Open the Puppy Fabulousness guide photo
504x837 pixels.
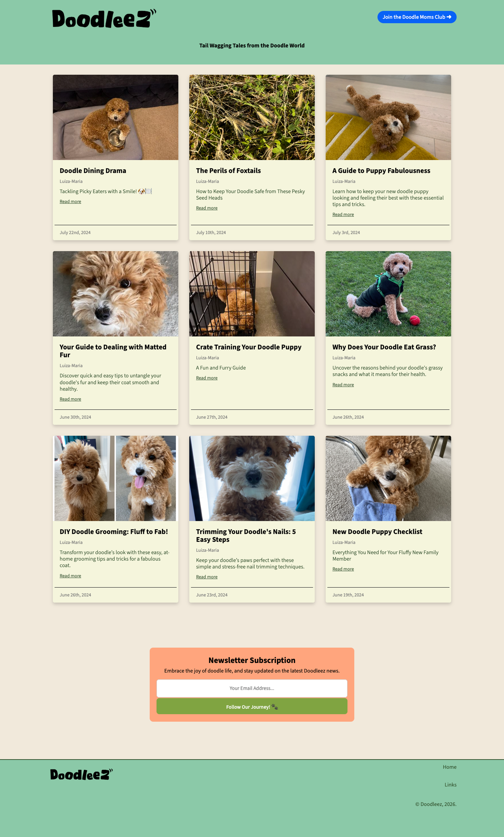(388, 117)
